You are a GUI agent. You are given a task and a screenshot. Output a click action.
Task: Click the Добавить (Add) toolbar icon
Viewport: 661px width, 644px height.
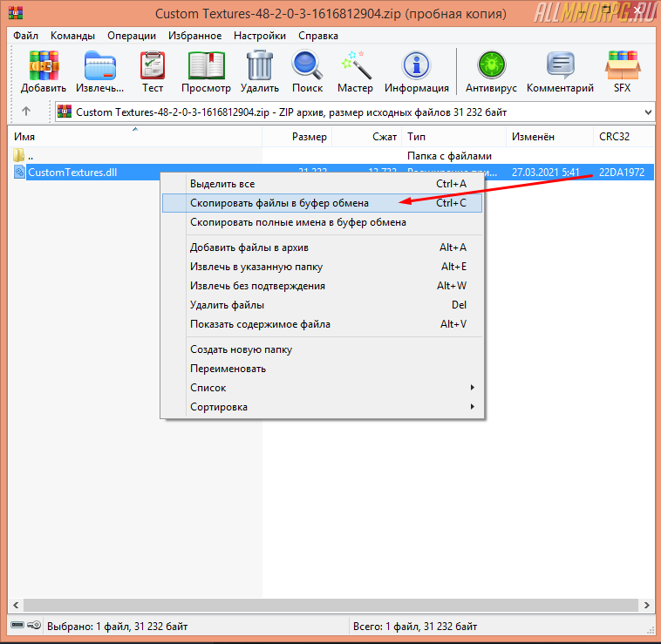[44, 65]
